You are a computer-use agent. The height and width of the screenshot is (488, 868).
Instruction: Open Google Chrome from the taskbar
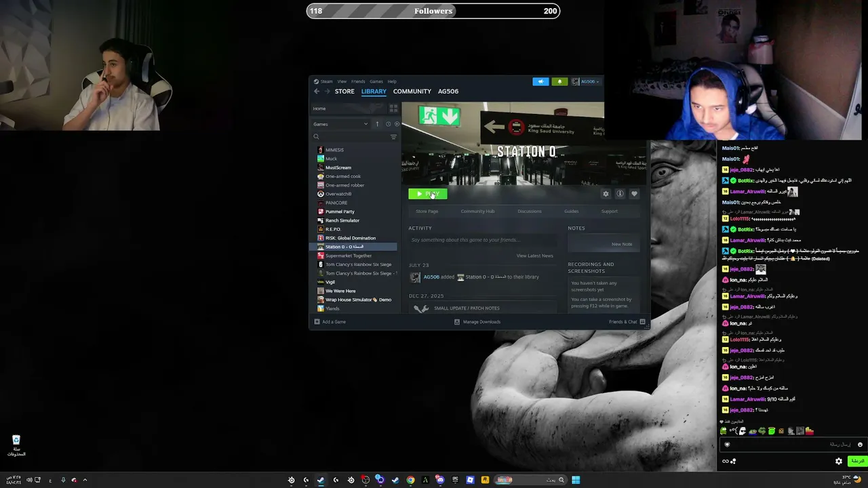coord(410,480)
